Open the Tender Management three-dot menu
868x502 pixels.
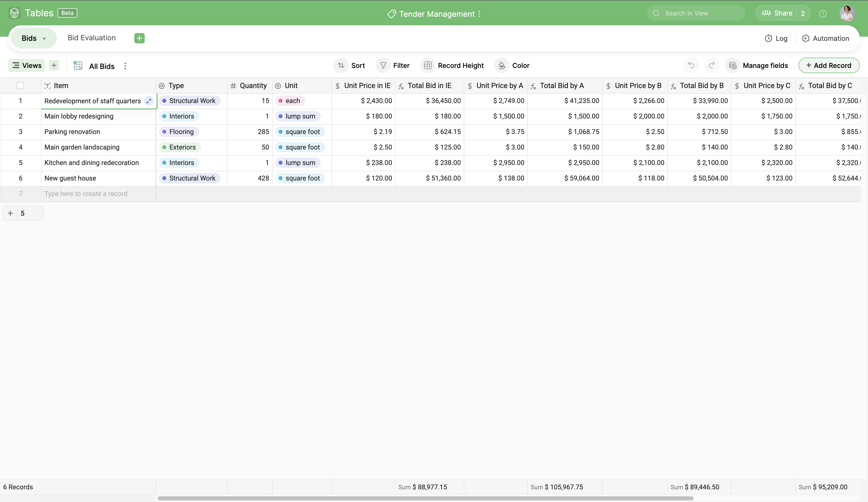pos(479,14)
